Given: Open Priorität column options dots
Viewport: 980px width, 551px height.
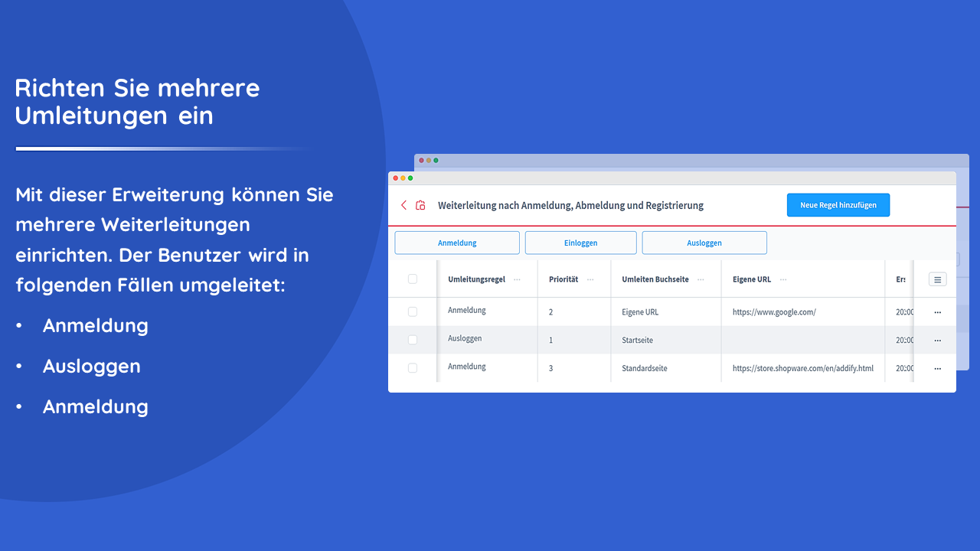Looking at the screenshot, I should [590, 279].
